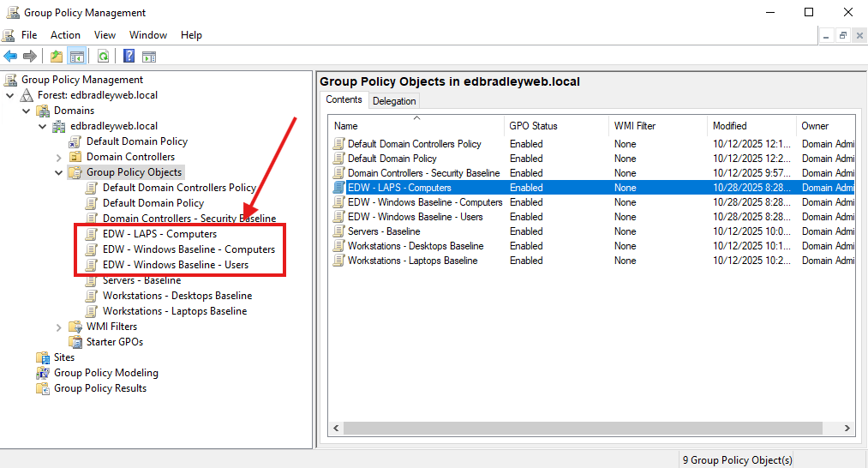Click scroll icon beside EDW - Windows Baseline - Users in list
868x468 pixels.
coord(338,217)
